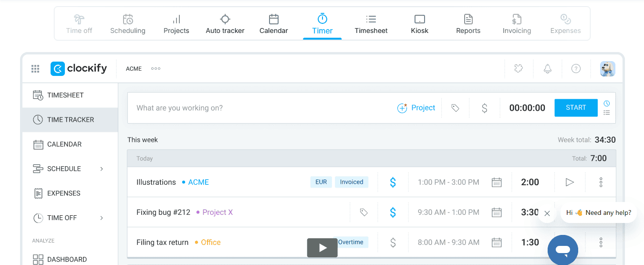Edit the 1:00 PM - 3:00 PM time range
644x265 pixels.
(x=448, y=182)
